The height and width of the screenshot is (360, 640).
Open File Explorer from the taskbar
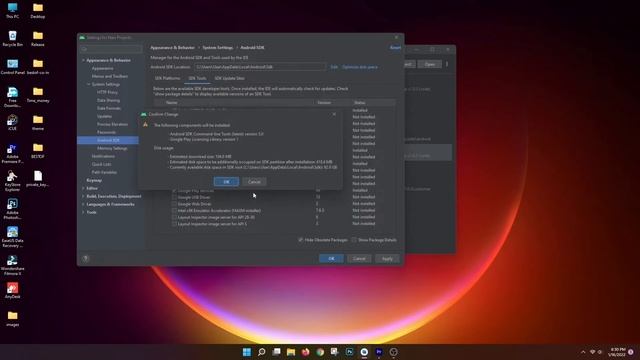click(291, 352)
